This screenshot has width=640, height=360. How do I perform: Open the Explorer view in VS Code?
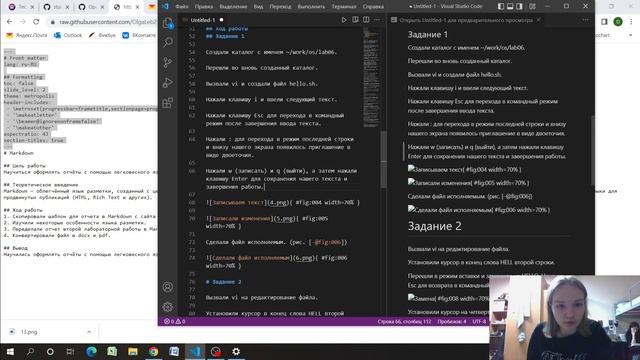tap(168, 23)
